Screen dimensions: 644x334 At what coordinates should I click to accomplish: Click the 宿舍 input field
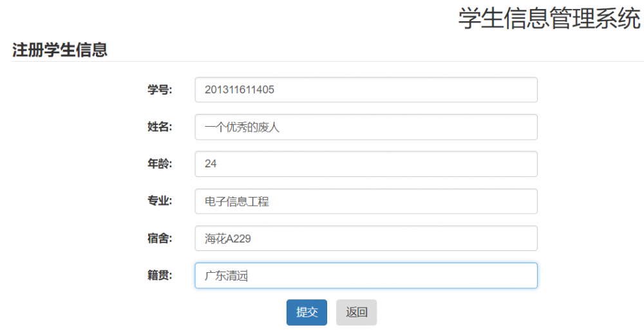(x=366, y=238)
